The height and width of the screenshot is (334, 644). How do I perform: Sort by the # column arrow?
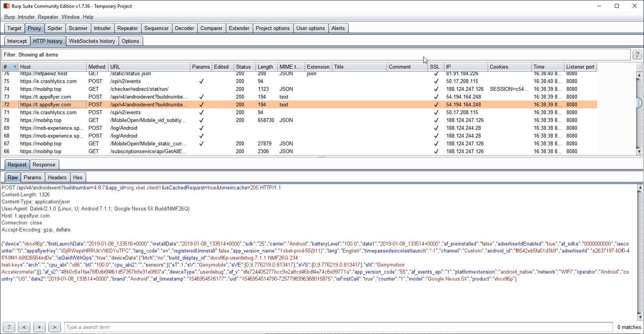15,67
